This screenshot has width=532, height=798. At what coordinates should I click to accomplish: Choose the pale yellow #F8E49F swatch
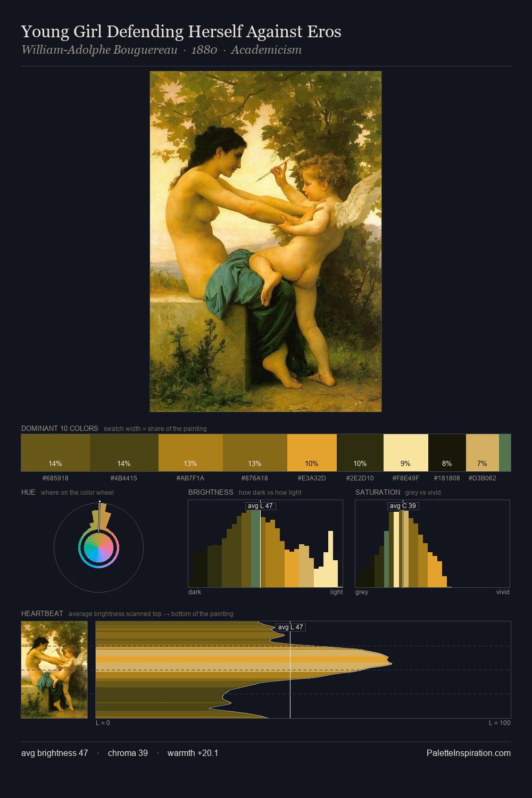(406, 453)
